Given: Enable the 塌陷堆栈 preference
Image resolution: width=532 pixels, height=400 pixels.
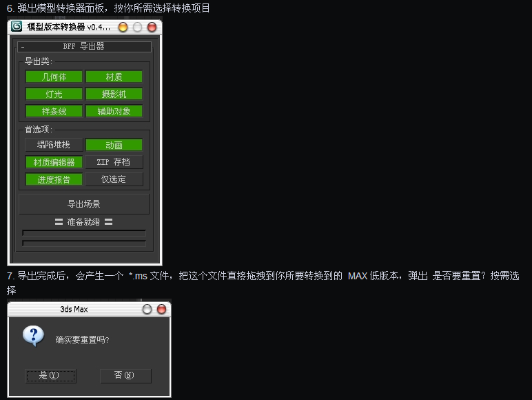Looking at the screenshot, I should pos(54,145).
